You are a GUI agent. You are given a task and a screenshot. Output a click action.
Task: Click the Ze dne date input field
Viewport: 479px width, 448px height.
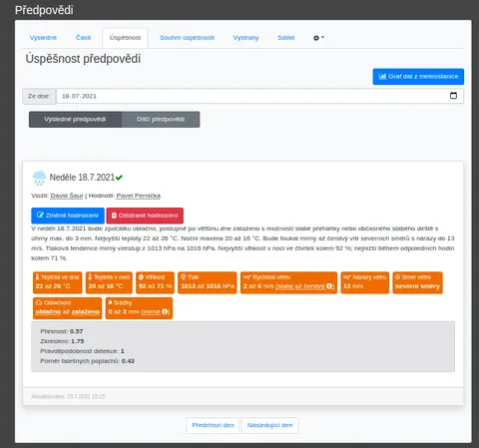pos(259,96)
